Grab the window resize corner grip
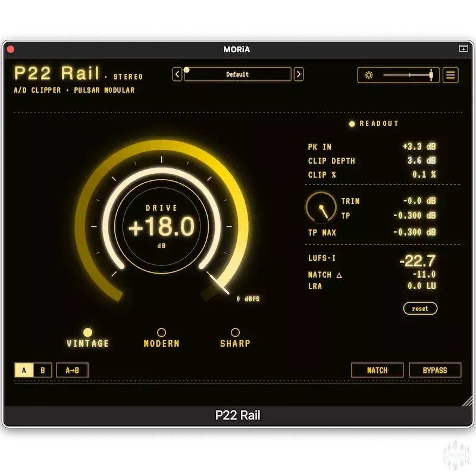This screenshot has width=476, height=476. coord(467,401)
